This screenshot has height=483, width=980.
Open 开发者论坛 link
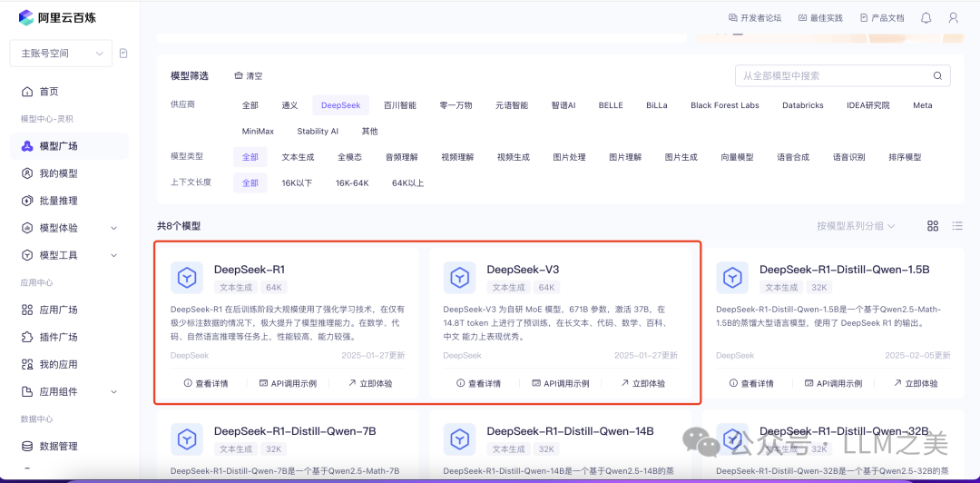point(755,17)
